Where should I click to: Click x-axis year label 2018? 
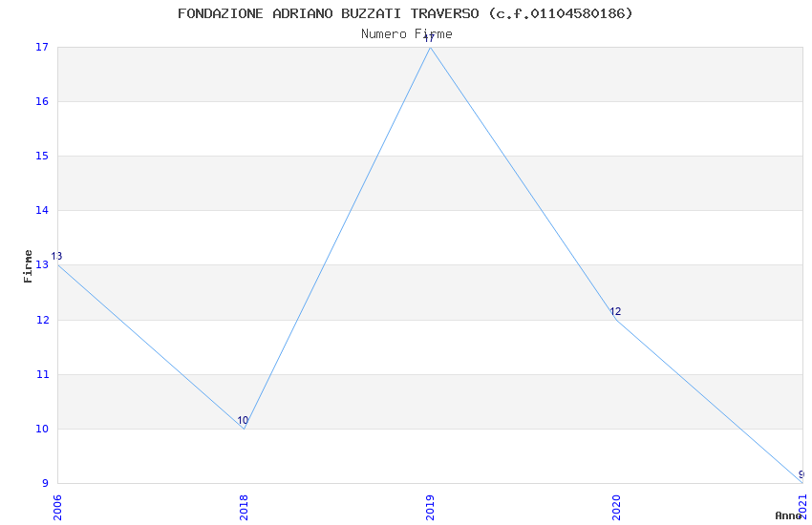pos(244,508)
